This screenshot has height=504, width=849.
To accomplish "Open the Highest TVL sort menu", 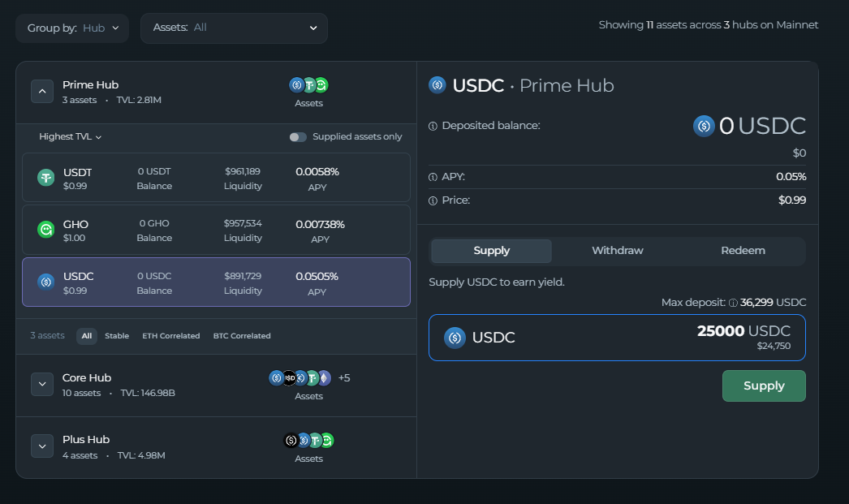I will point(71,137).
